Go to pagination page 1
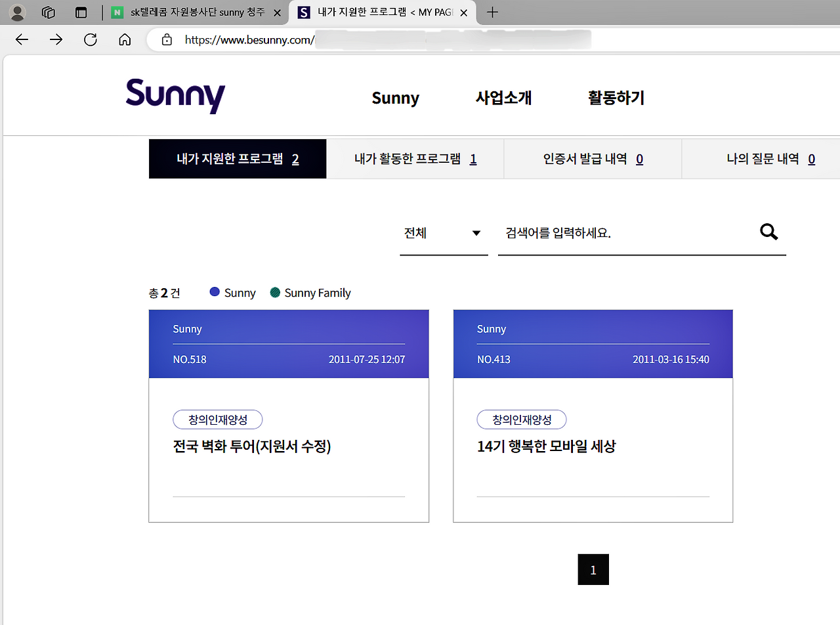This screenshot has width=840, height=625. coord(593,570)
